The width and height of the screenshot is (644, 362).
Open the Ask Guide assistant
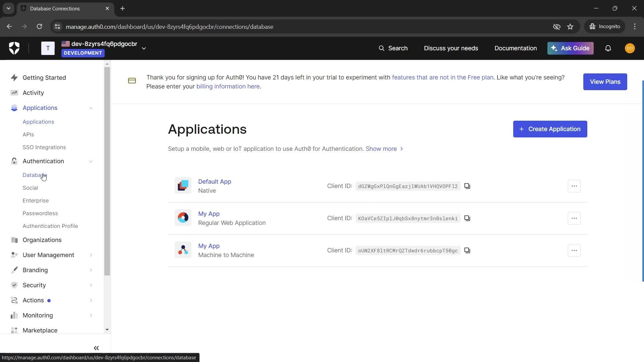(x=570, y=48)
